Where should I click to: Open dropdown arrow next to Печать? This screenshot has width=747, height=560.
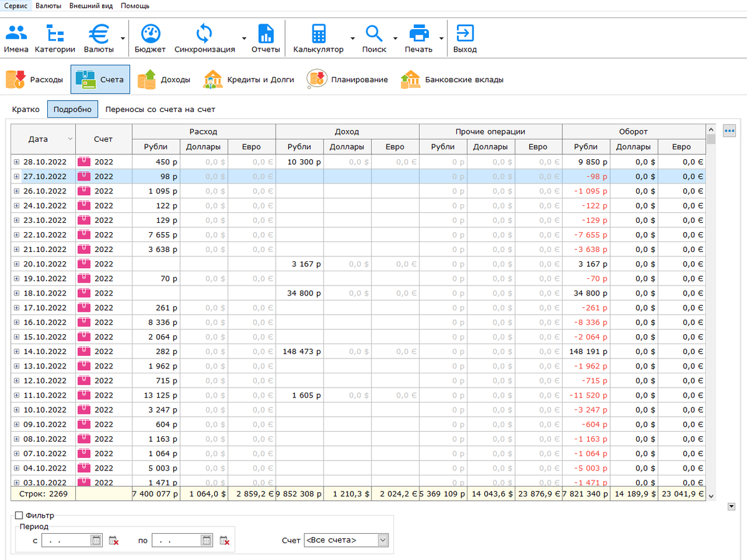point(441,39)
